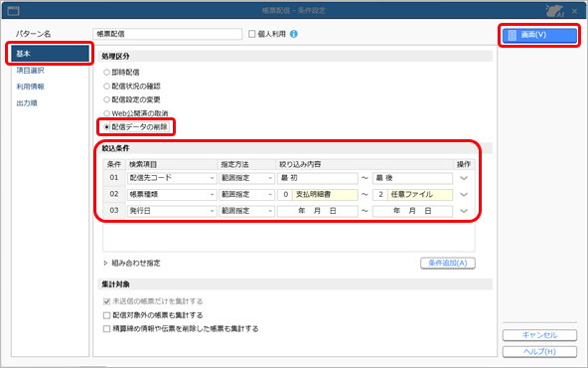Open 指定方法 dropdown for condition 03
This screenshot has height=368, width=588.
(246, 211)
